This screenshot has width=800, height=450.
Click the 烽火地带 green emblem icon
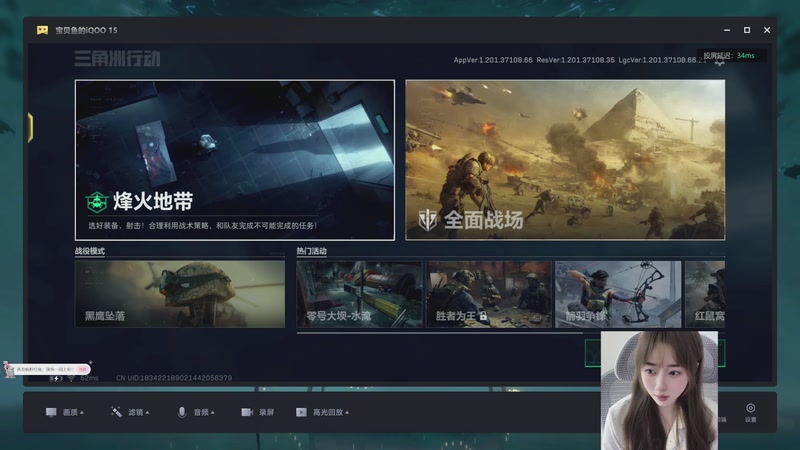click(96, 202)
